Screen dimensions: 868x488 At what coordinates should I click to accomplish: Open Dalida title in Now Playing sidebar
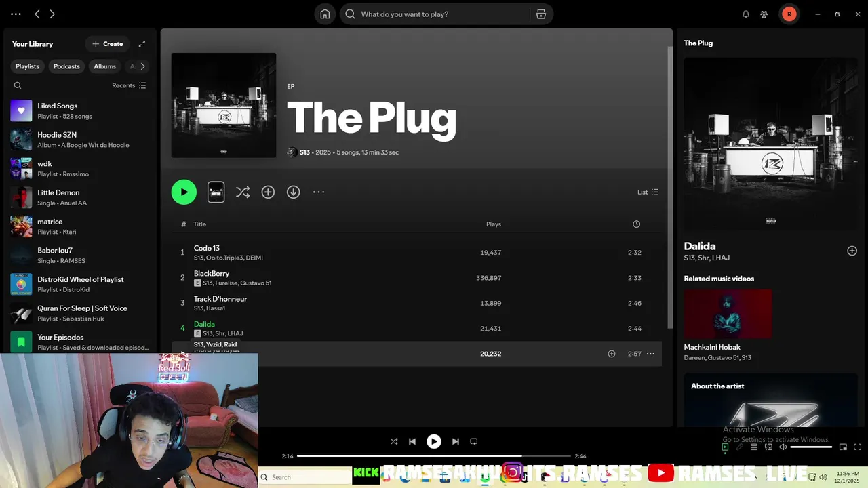point(700,246)
